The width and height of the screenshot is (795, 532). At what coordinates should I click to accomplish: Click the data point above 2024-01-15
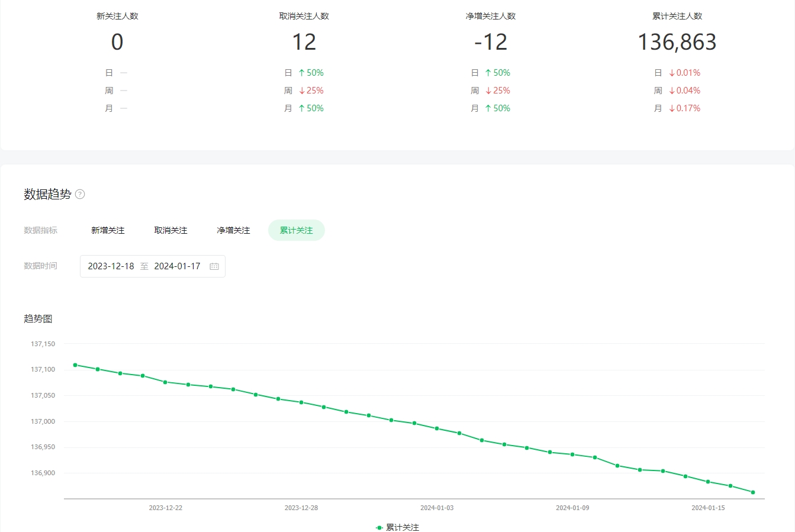[708, 482]
